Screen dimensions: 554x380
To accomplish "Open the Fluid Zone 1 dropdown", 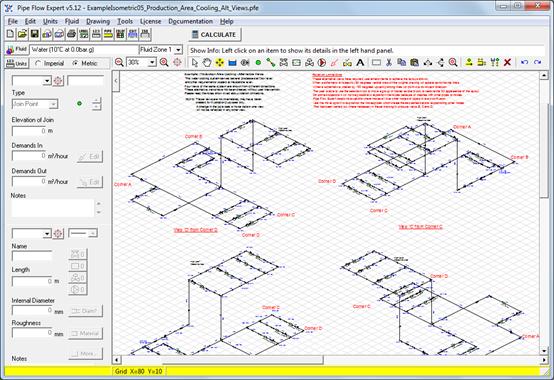I will [x=178, y=50].
